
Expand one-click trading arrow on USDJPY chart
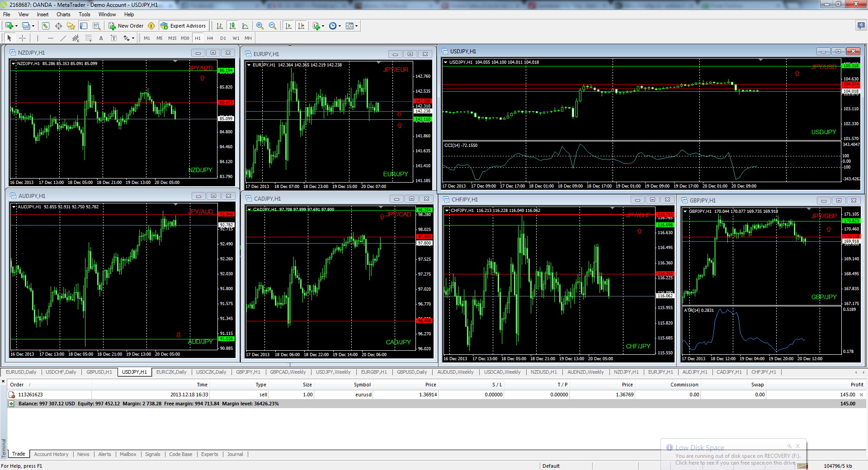tap(446, 62)
